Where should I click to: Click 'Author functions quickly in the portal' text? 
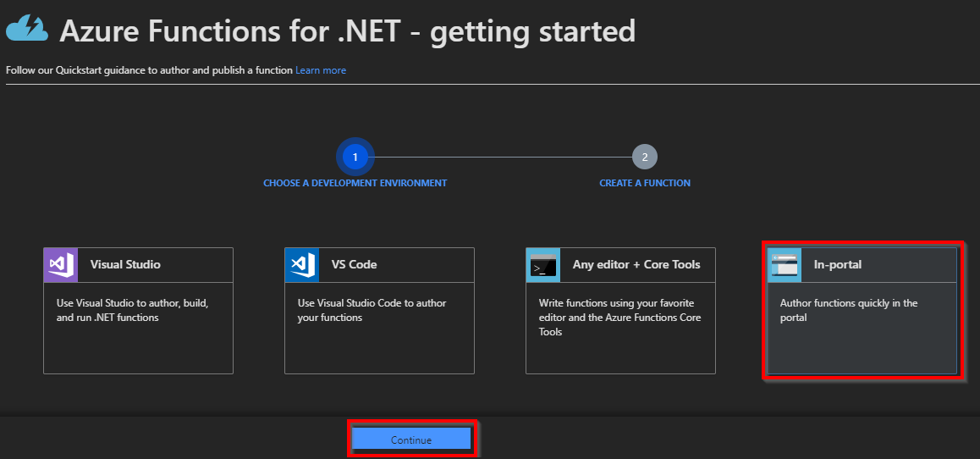[x=848, y=310]
